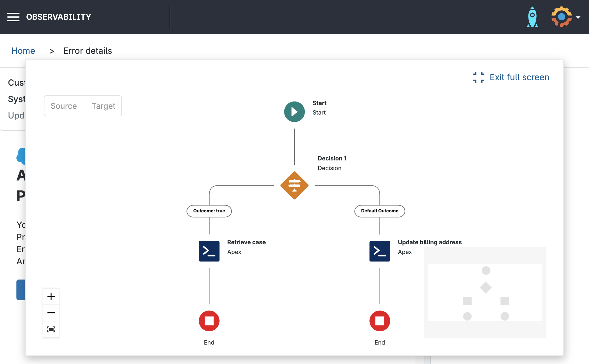
Task: Switch to the Source view
Action: click(64, 106)
